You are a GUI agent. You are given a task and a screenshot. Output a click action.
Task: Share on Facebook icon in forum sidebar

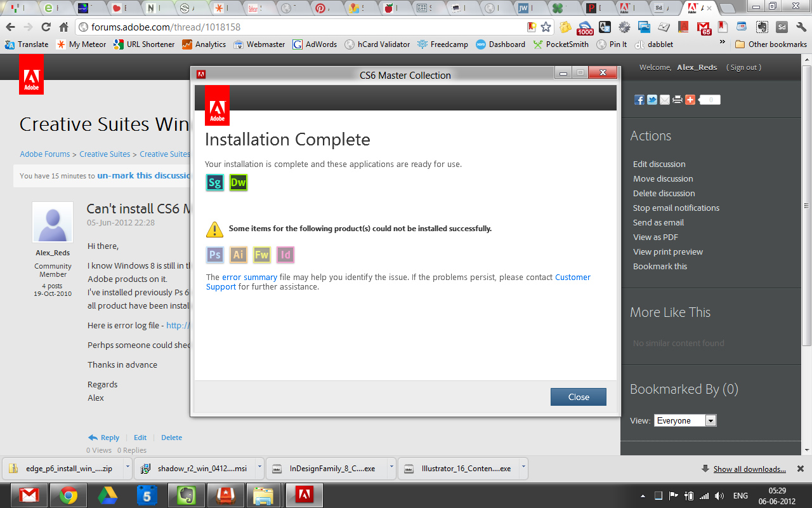pyautogui.click(x=639, y=100)
